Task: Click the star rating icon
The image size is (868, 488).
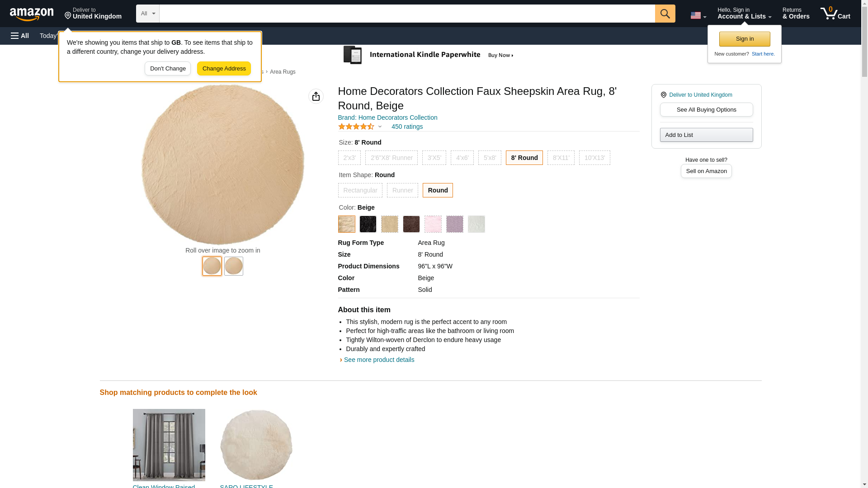Action: [x=356, y=127]
